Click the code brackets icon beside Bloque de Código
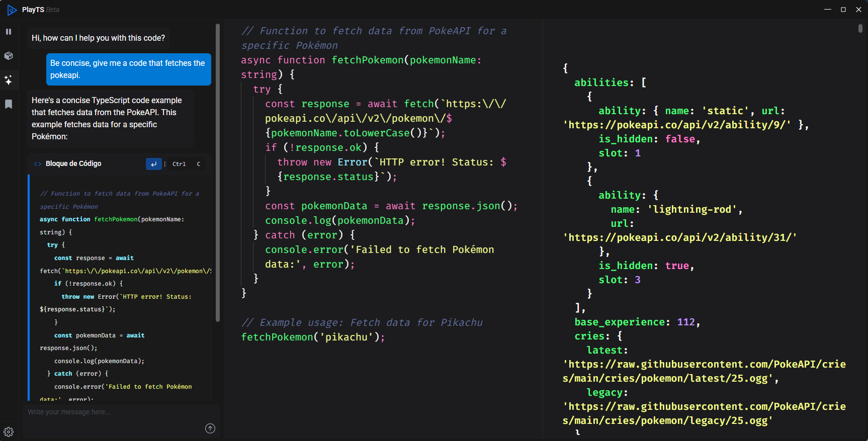 coord(38,164)
